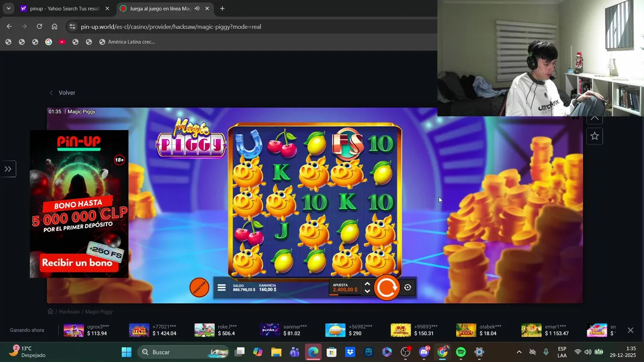Add Magic Piggy to favorites star
Viewport: 644px width, 362px height.
[595, 136]
